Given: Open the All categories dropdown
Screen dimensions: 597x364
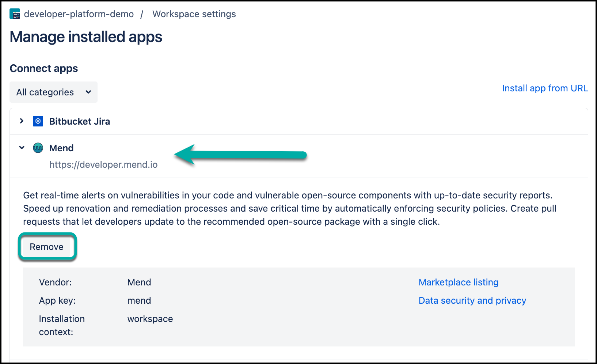Looking at the screenshot, I should coord(53,92).
